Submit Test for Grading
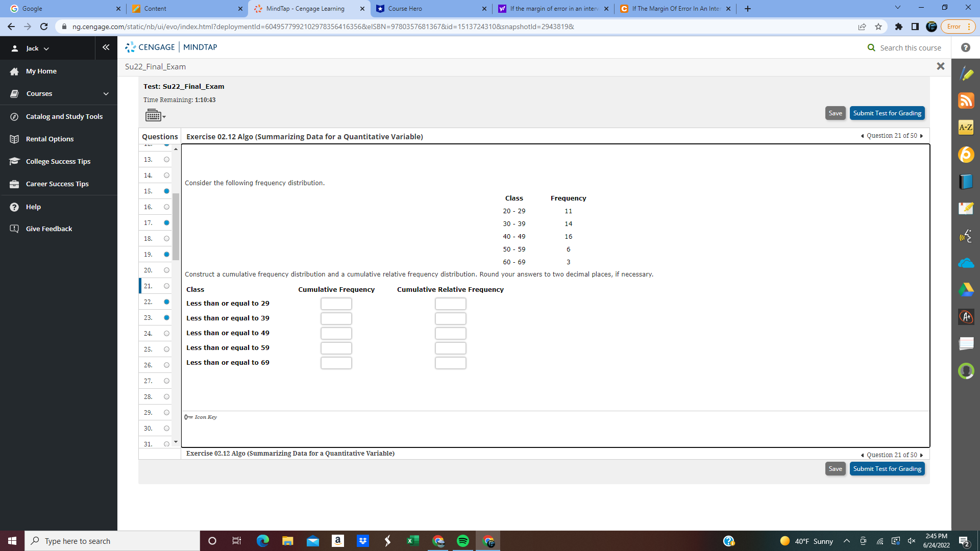Screen dimensions: 980x551 pos(887,113)
